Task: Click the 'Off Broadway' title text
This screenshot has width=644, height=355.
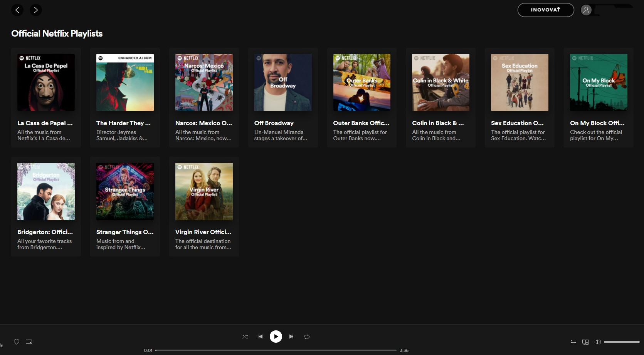Action: (274, 123)
